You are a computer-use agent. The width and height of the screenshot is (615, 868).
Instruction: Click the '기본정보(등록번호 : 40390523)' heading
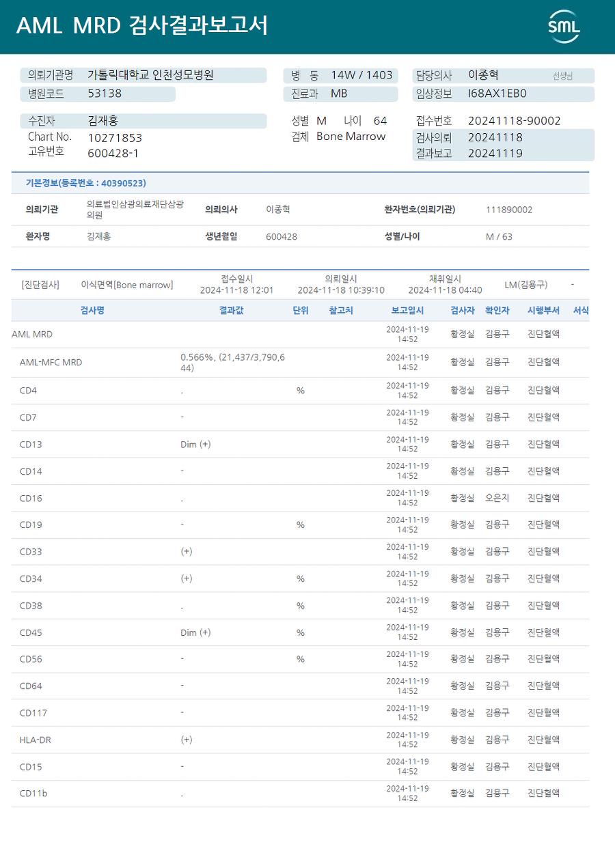pyautogui.click(x=85, y=183)
